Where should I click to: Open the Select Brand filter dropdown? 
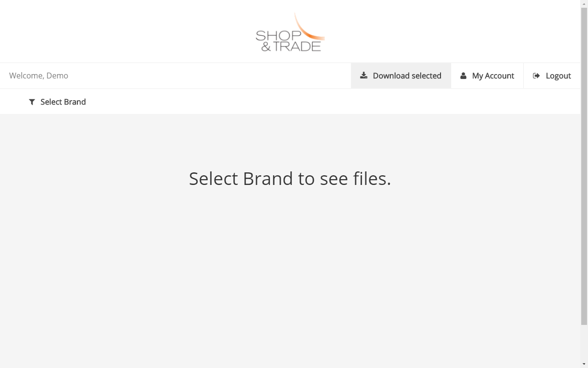[x=58, y=102]
